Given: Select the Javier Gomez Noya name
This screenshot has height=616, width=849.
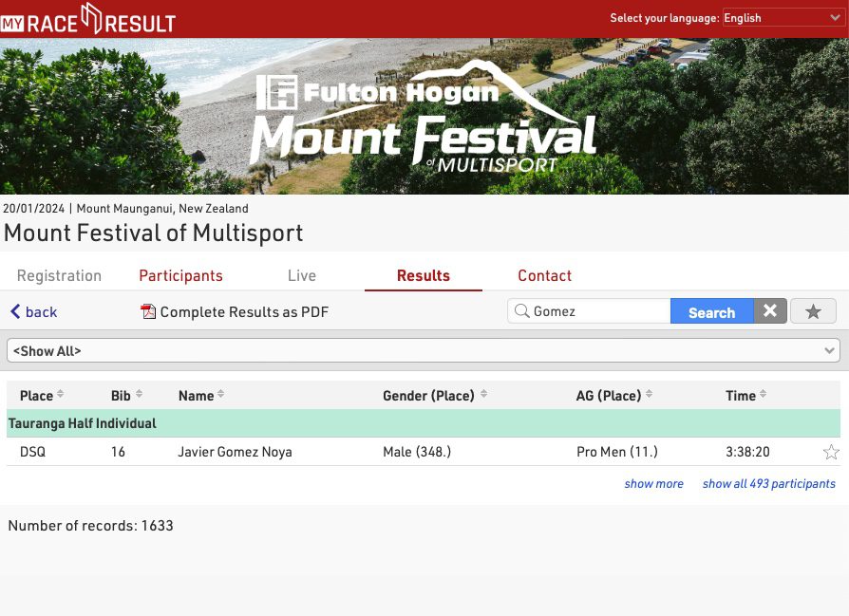Looking at the screenshot, I should (x=235, y=452).
